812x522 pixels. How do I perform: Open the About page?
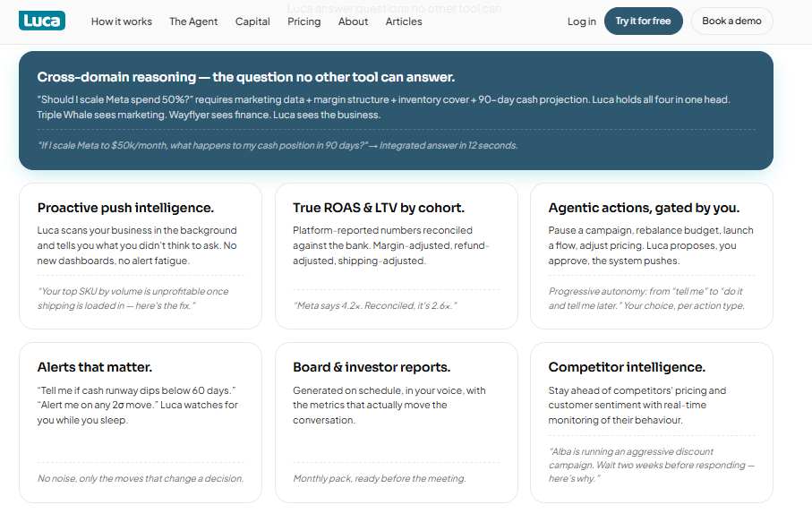tap(353, 21)
